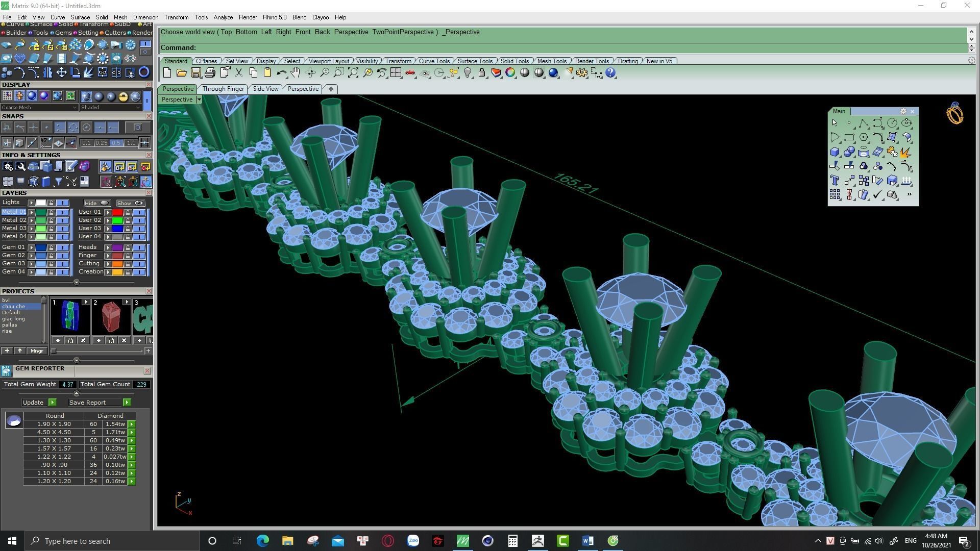The width and height of the screenshot is (980, 551).
Task: Toggle lock on Heads layer
Action: pos(128,247)
